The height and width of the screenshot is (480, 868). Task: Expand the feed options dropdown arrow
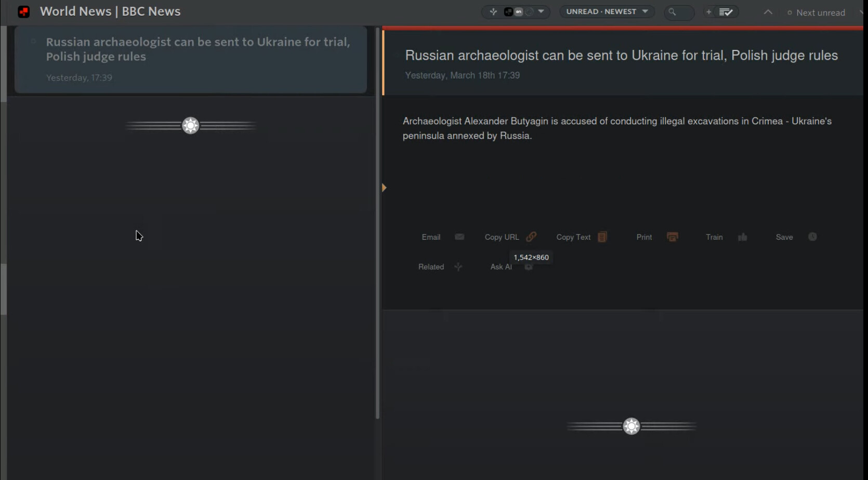pyautogui.click(x=541, y=11)
